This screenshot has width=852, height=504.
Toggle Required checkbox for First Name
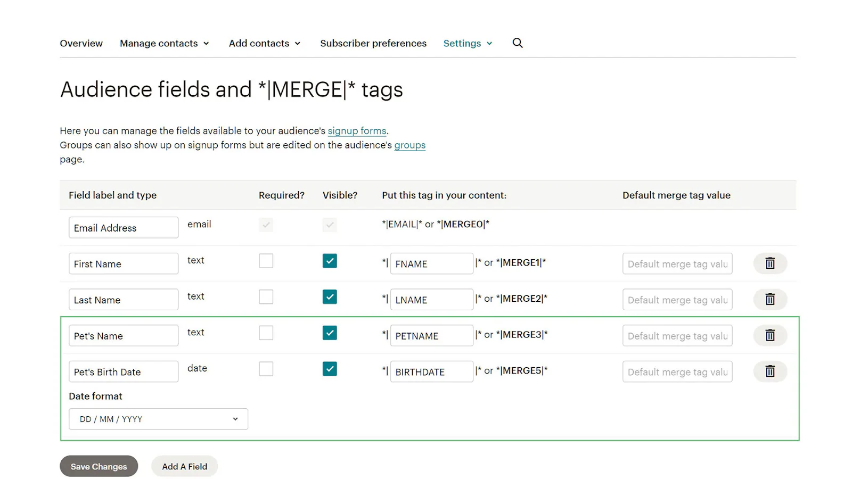tap(266, 261)
